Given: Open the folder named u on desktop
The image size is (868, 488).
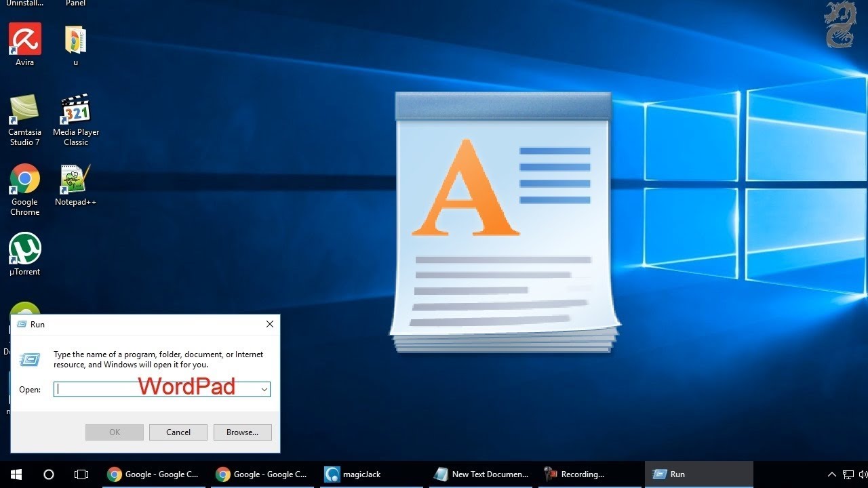Looking at the screenshot, I should [x=75, y=45].
